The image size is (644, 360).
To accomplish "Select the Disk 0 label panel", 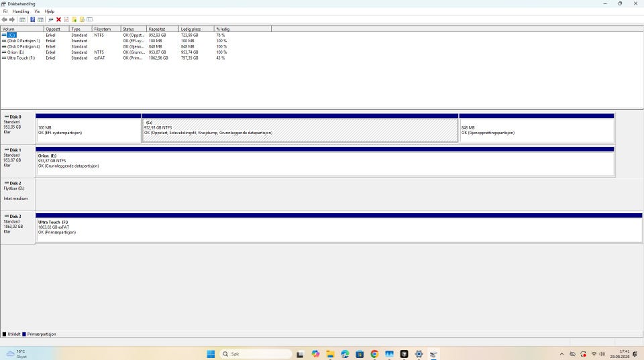I will point(17,128).
